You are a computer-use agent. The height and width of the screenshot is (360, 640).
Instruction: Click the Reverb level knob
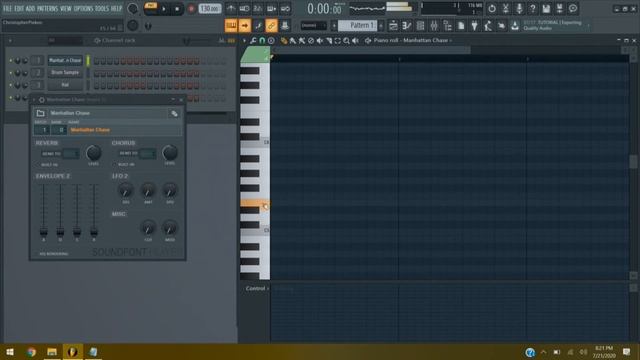[x=93, y=153]
